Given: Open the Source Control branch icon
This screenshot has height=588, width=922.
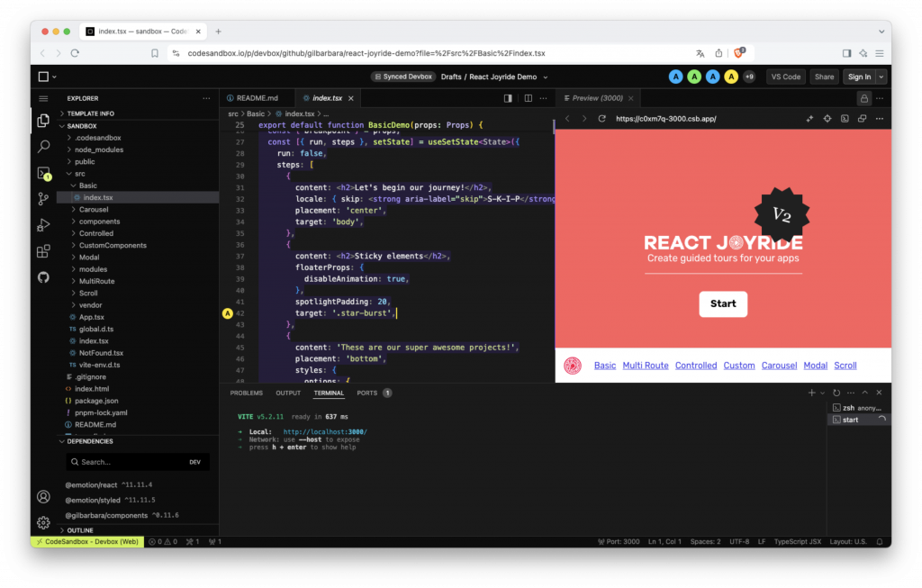Looking at the screenshot, I should point(43,199).
